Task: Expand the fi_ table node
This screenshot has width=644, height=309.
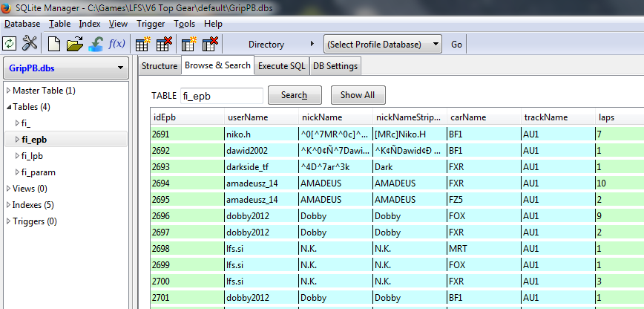Action: [17, 123]
